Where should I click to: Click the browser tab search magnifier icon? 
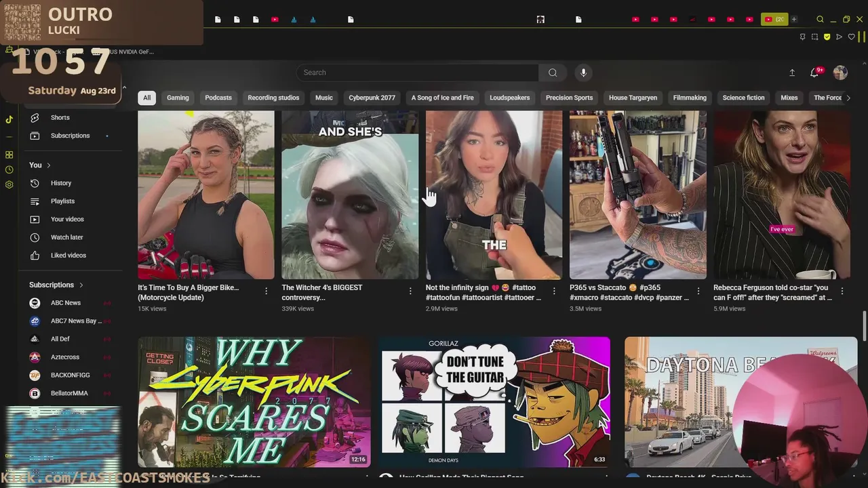point(820,20)
